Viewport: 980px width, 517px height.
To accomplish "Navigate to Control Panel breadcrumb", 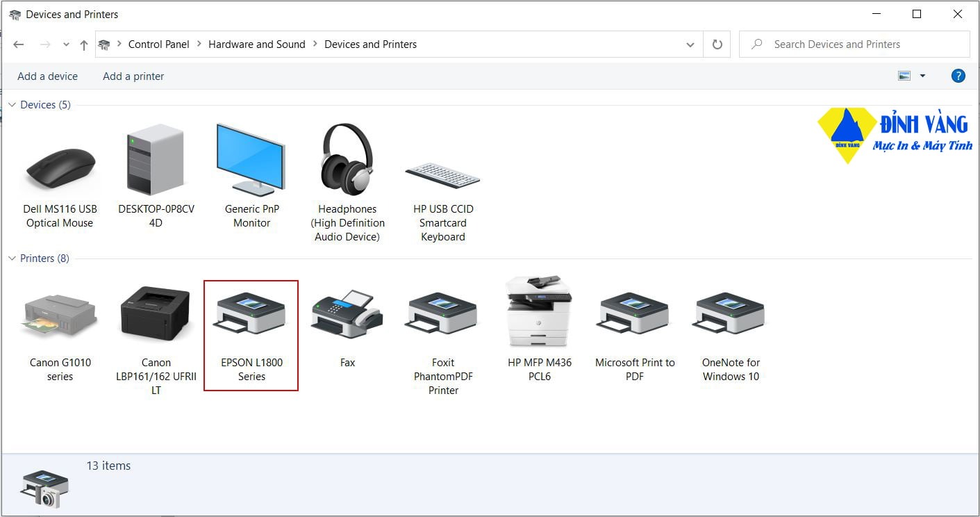I will tap(159, 44).
